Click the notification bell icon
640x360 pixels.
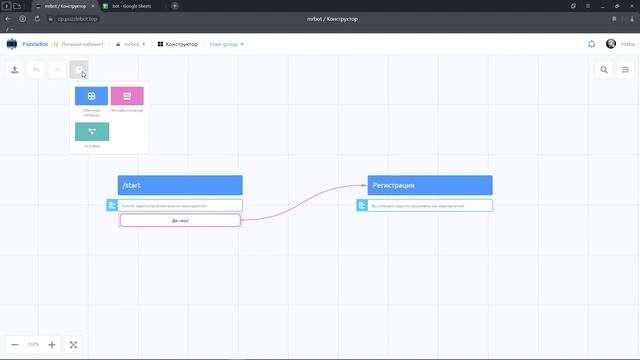pos(591,44)
